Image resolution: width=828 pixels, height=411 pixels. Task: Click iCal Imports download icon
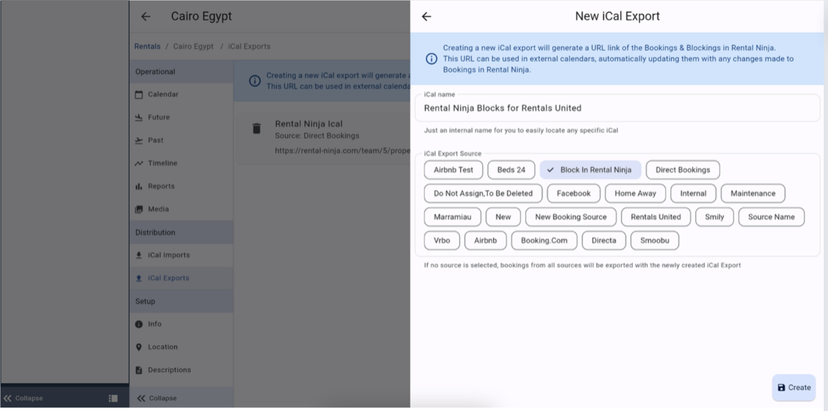pos(139,255)
